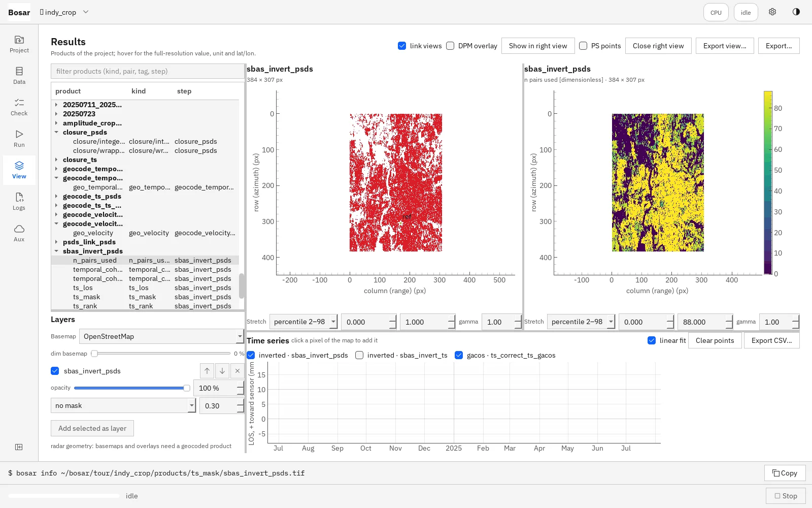Click Add selected as layer button
This screenshot has height=508, width=812.
tap(92, 428)
